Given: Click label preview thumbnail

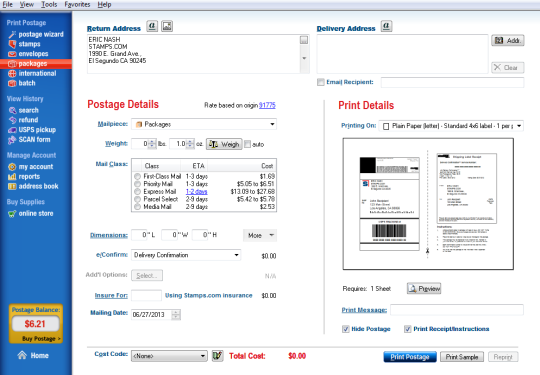Looking at the screenshot, I should pos(428,204).
